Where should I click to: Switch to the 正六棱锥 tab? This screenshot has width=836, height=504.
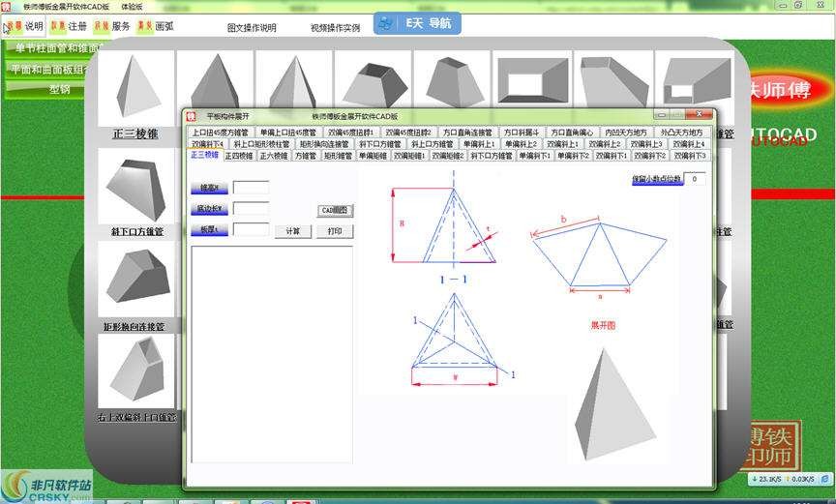(273, 156)
